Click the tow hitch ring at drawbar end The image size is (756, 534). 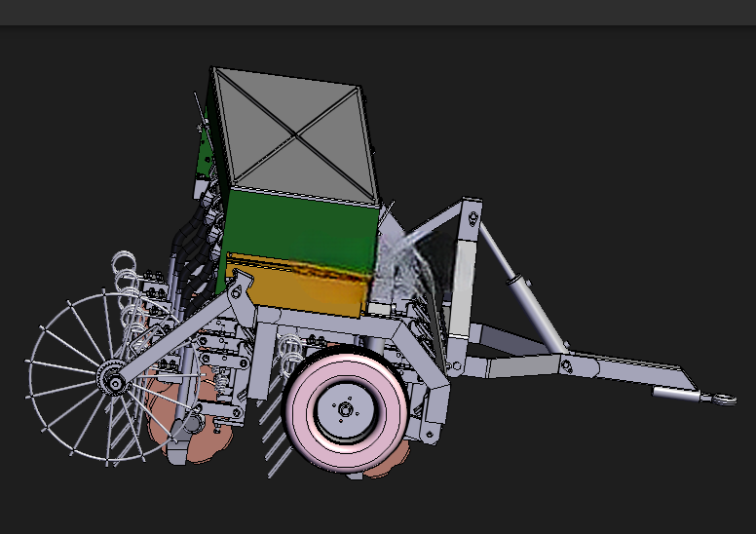click(724, 399)
